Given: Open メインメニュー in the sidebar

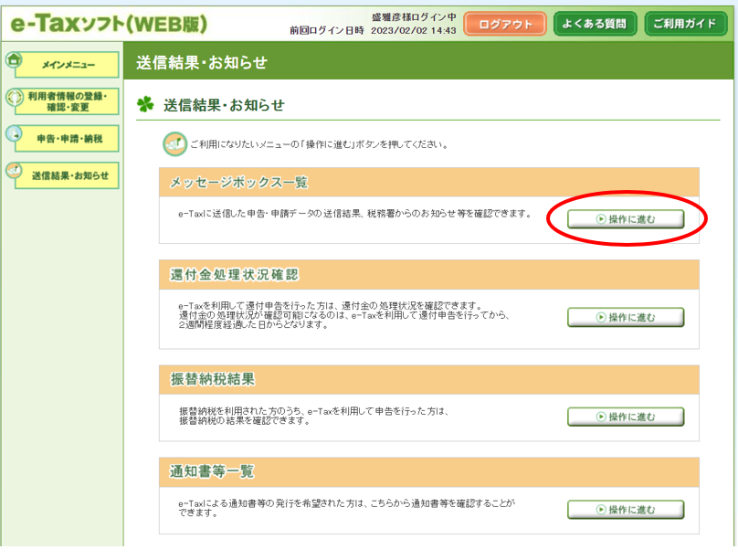Looking at the screenshot, I should 68,65.
